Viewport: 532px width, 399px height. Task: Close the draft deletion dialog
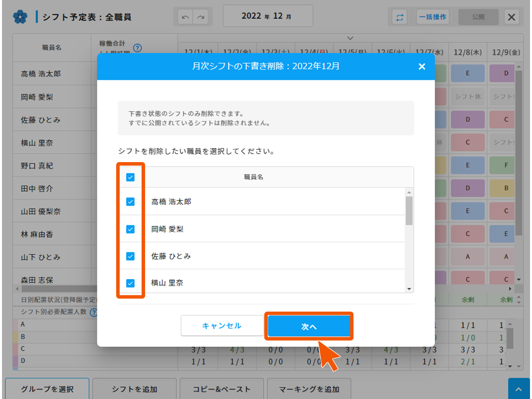coord(422,66)
